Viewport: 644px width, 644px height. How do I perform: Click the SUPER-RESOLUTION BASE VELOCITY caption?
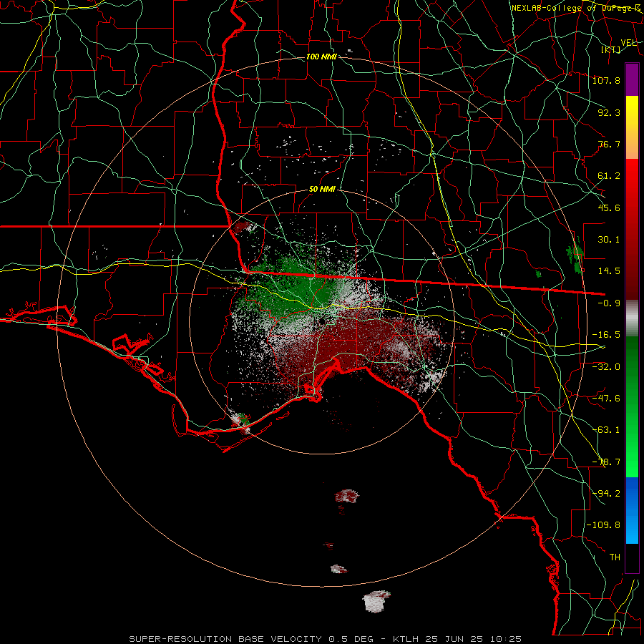tap(226, 639)
